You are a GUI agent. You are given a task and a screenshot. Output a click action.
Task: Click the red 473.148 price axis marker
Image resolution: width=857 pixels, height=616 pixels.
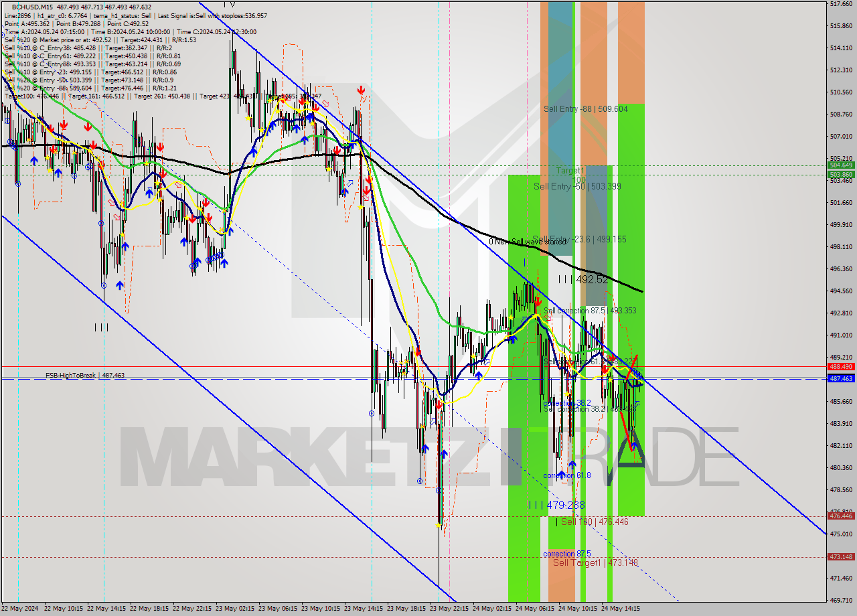(841, 557)
